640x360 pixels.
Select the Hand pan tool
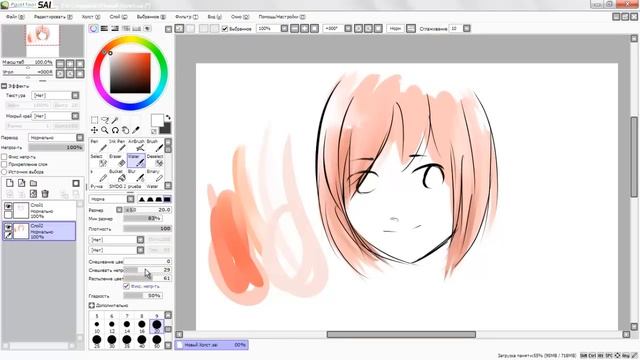(x=125, y=130)
